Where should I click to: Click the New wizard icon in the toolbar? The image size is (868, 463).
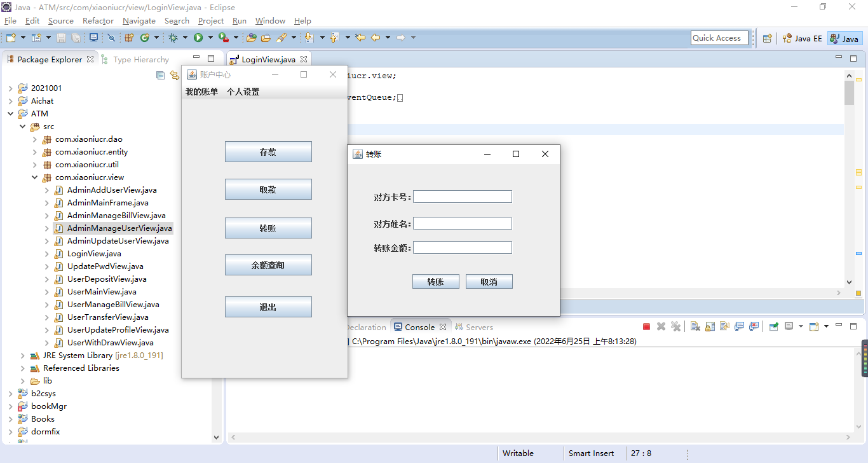tap(11, 38)
